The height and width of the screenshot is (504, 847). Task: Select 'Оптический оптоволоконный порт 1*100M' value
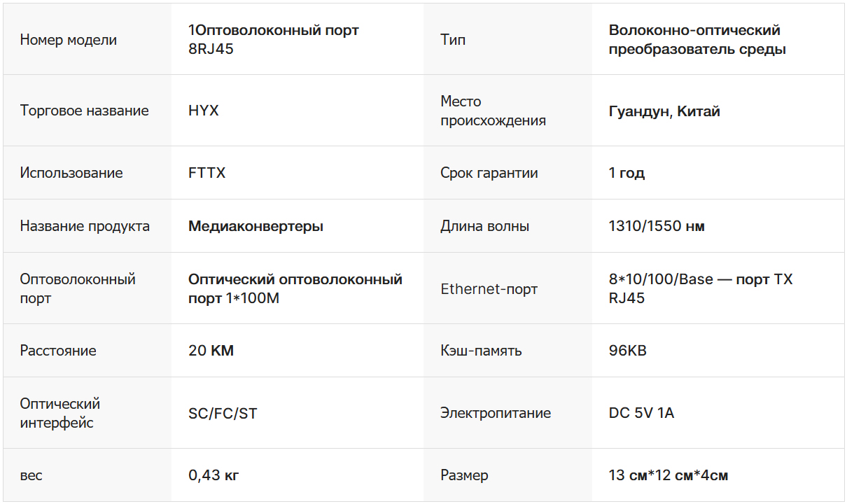point(295,288)
